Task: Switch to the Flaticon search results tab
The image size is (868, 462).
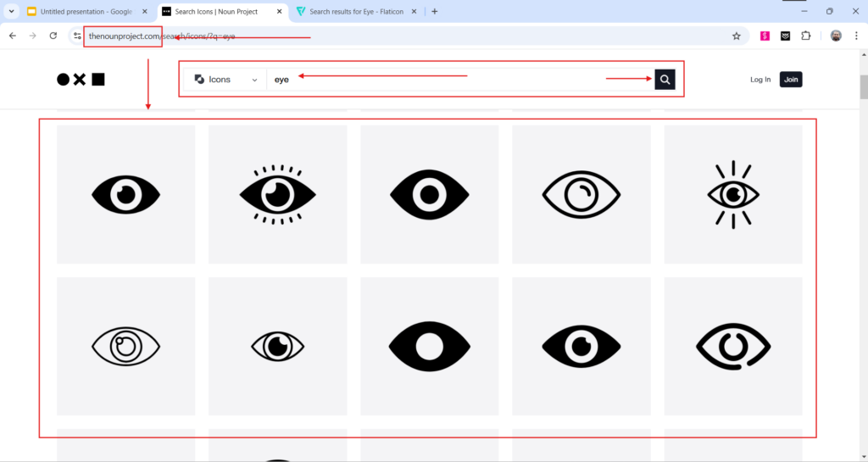Action: (x=353, y=12)
